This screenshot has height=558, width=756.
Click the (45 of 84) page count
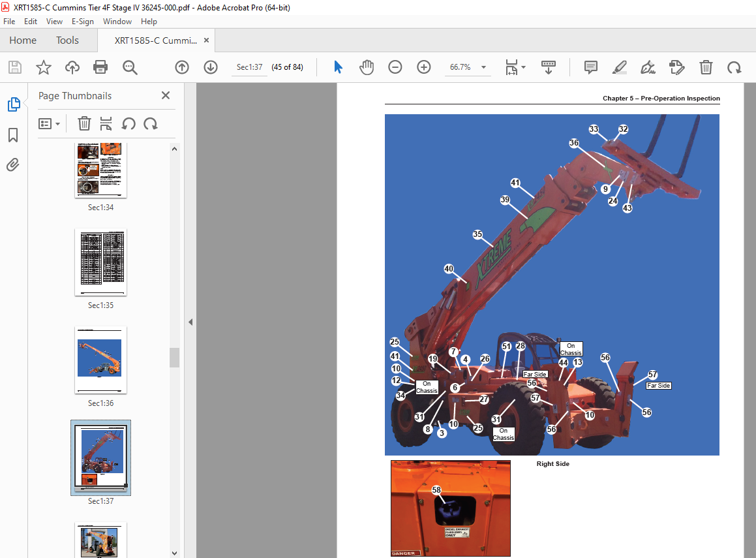(x=288, y=67)
